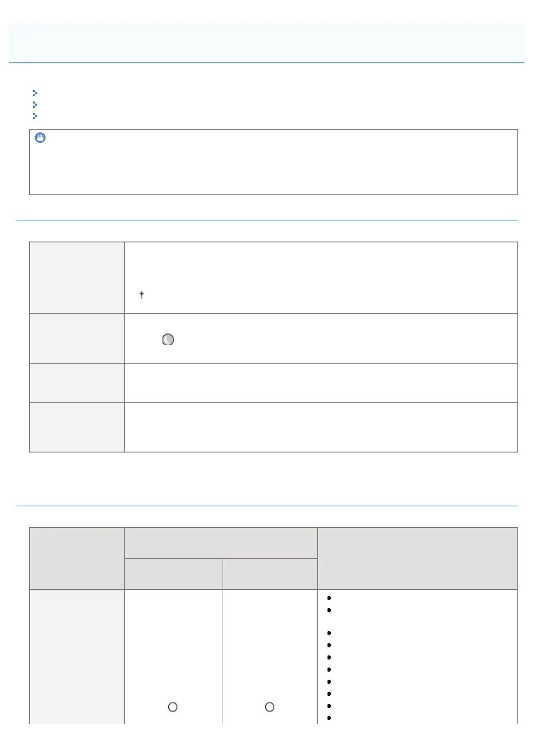This screenshot has height=756, width=534.
Task: Click the circle mark in the right sub-column
Action: tap(270, 707)
